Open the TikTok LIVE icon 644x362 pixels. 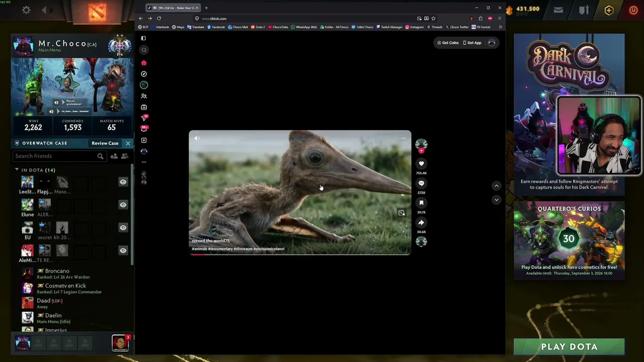coord(144,107)
